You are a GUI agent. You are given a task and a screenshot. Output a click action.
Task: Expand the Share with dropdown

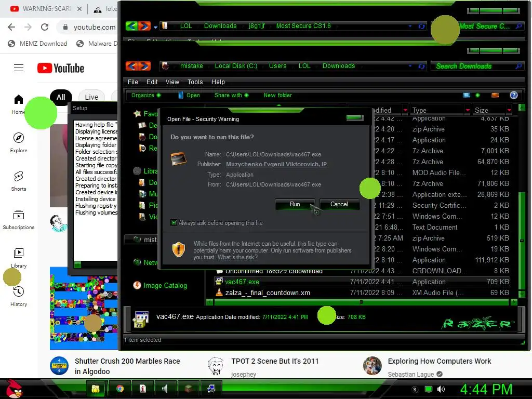coord(231,96)
